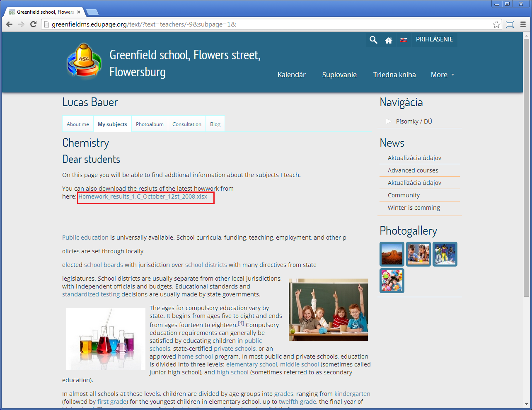Expand the More dropdown menu
Screen dimensions: 532x410
coord(443,75)
